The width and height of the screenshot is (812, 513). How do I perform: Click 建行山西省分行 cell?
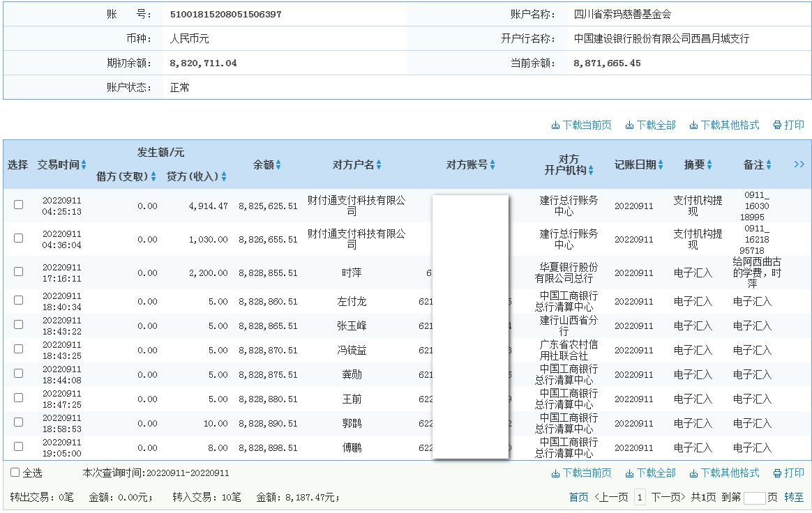click(569, 326)
